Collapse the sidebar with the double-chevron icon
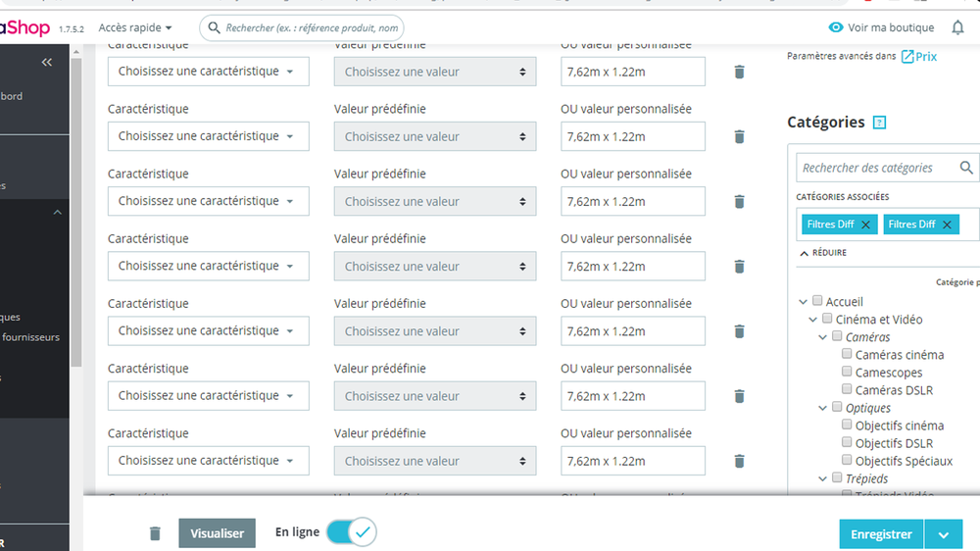 click(x=46, y=62)
